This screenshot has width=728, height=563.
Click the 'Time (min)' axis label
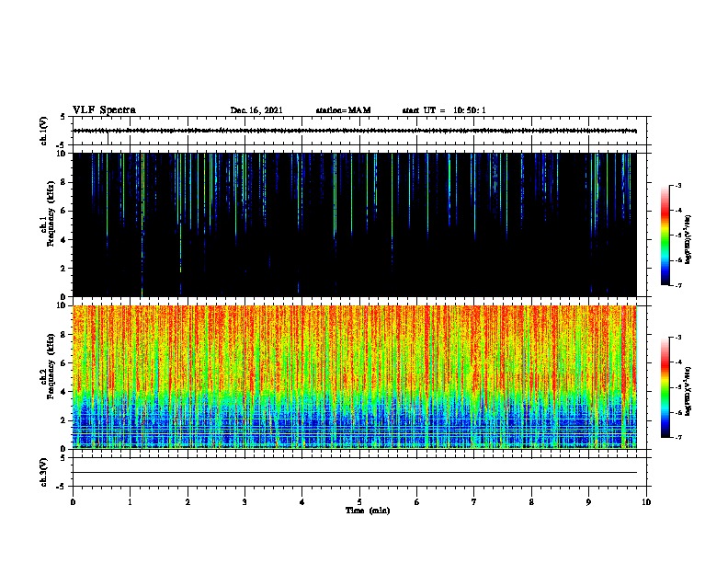pos(368,511)
